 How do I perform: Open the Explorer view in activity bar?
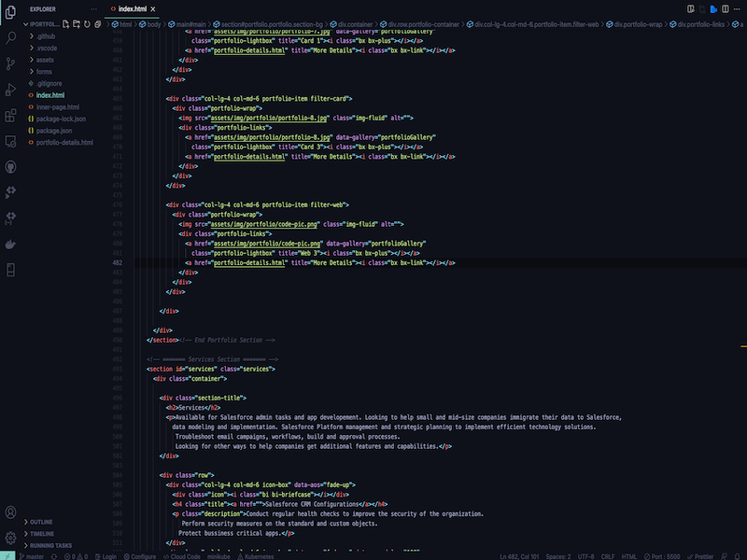10,12
